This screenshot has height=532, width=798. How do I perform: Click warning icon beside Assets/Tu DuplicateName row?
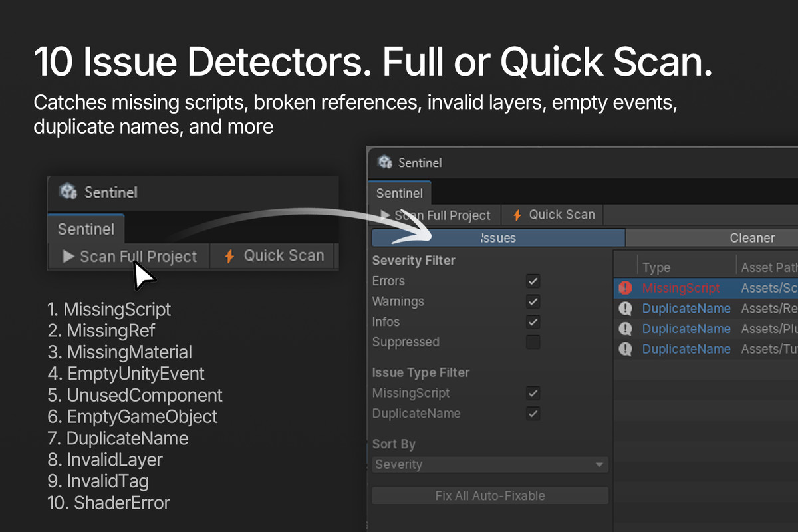click(x=625, y=349)
